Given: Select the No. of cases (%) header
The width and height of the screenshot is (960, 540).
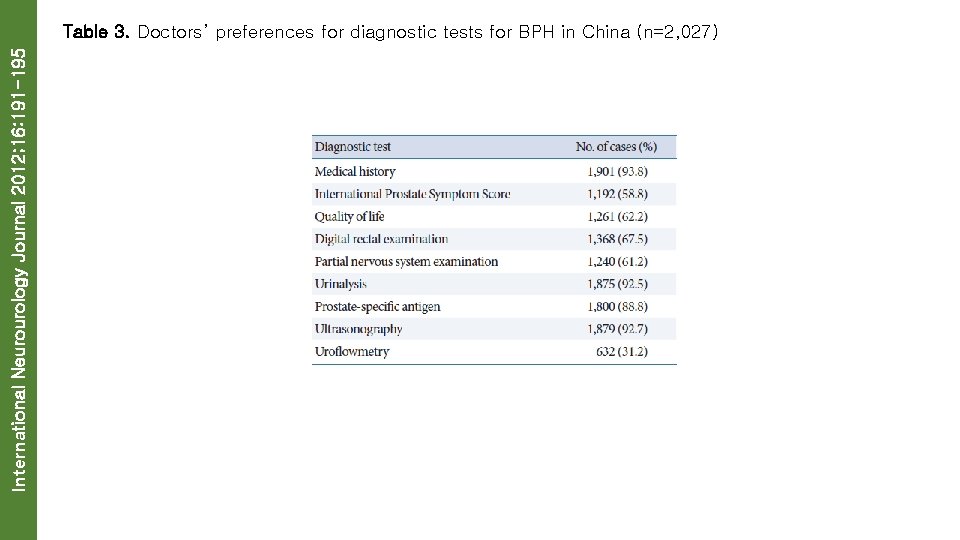Looking at the screenshot, I should (616, 147).
